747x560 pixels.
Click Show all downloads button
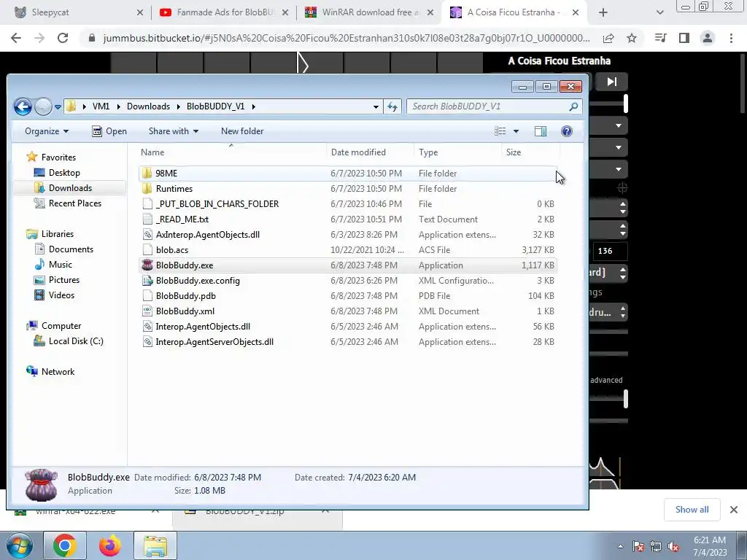tap(692, 510)
